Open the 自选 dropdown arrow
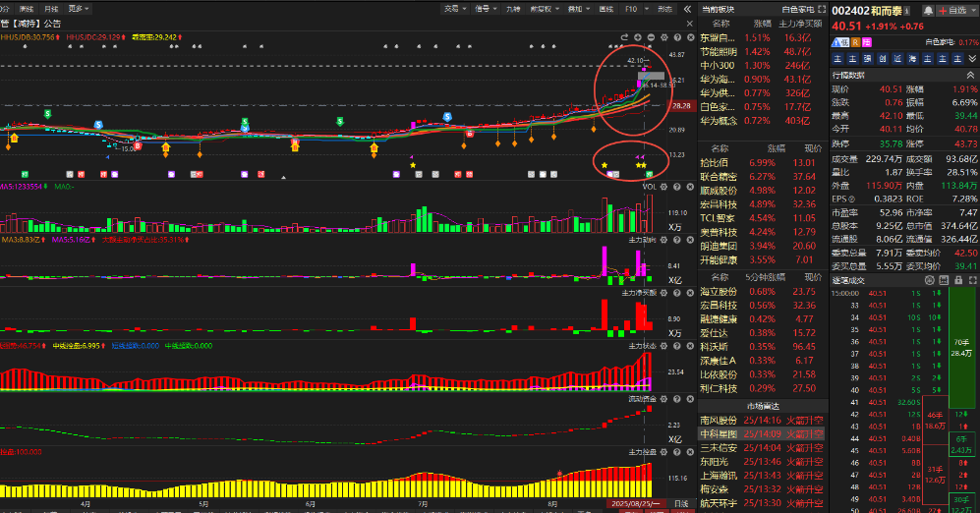 tap(972, 11)
